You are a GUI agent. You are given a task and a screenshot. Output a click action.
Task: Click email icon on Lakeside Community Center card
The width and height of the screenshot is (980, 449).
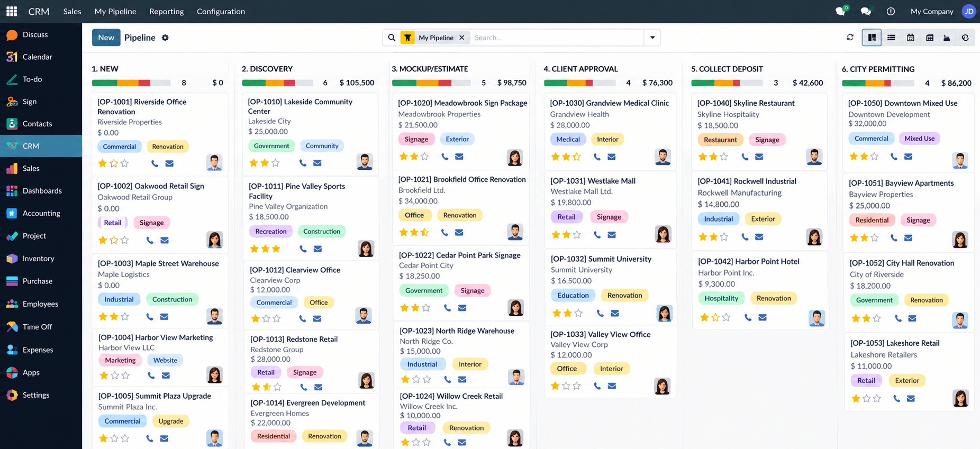pos(317,163)
